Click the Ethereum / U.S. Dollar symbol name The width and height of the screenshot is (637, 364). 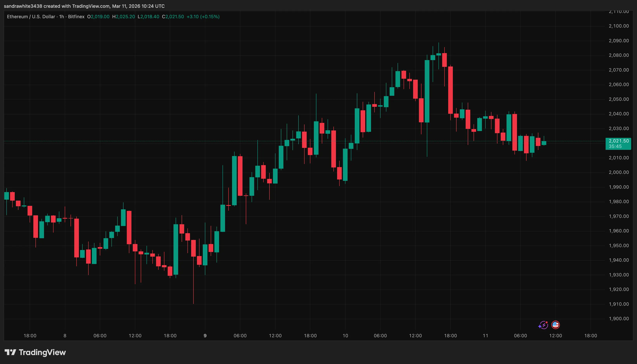(31, 16)
